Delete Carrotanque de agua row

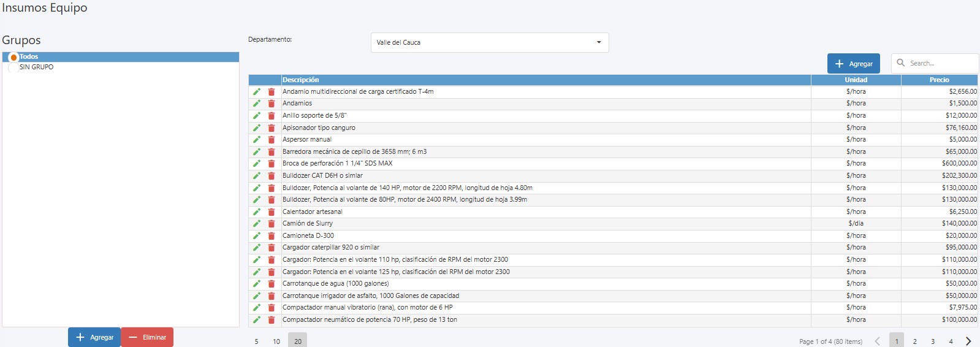272,284
